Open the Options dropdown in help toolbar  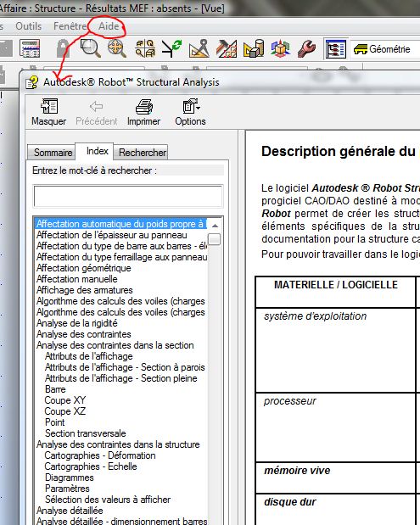(x=190, y=112)
